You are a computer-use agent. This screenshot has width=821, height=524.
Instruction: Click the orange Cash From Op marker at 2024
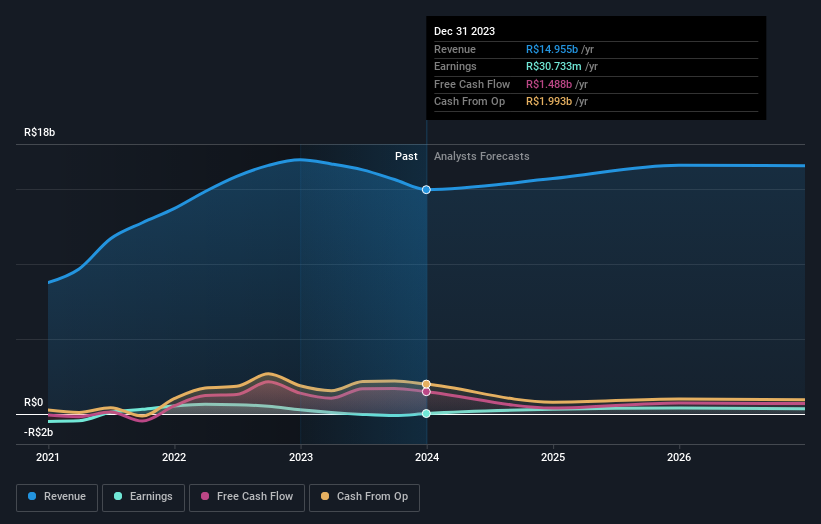tap(426, 384)
